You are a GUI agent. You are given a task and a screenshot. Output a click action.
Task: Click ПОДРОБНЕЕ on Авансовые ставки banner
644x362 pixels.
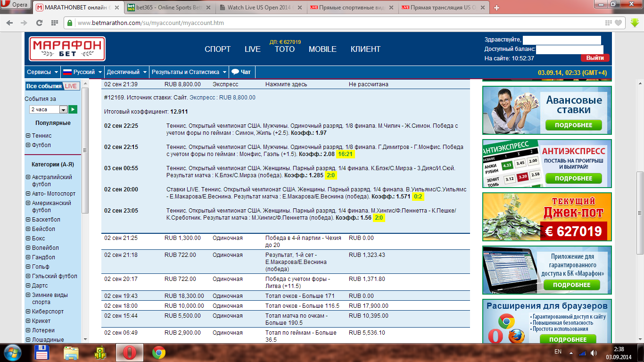[573, 125]
